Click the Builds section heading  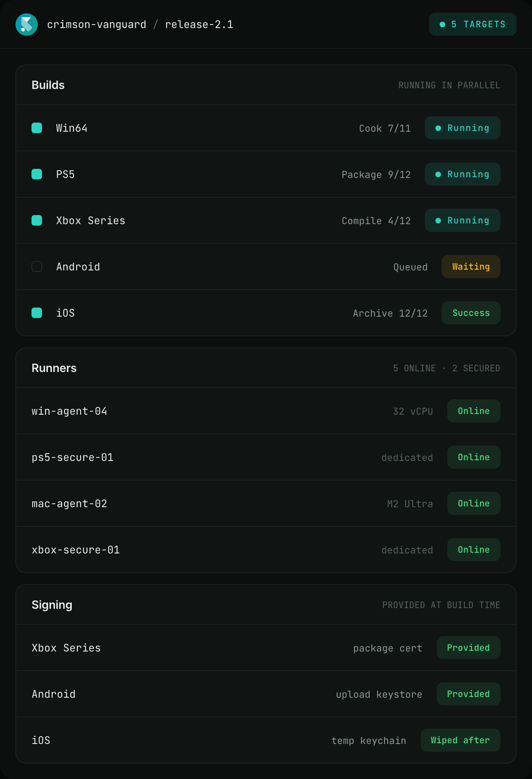[48, 85]
